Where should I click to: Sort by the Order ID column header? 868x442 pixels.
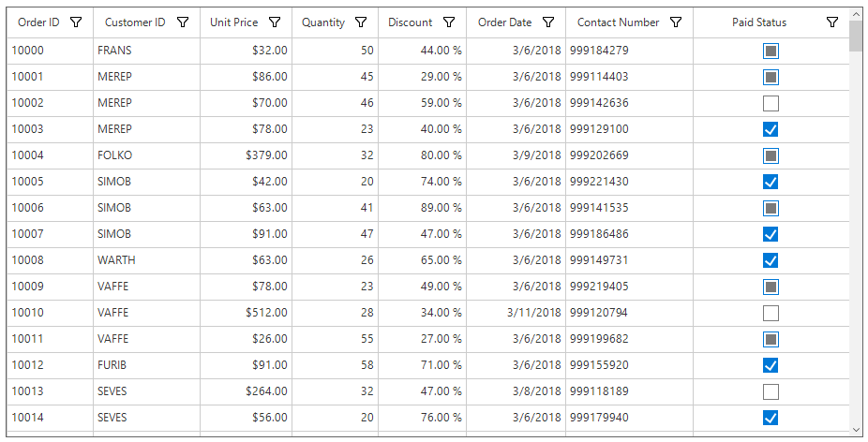click(x=38, y=22)
